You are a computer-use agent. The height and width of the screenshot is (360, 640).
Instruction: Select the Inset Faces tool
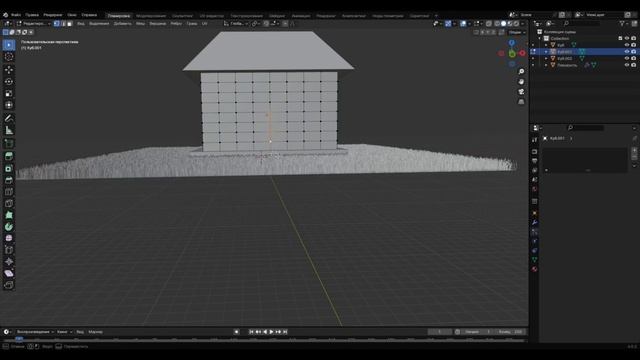(9, 168)
